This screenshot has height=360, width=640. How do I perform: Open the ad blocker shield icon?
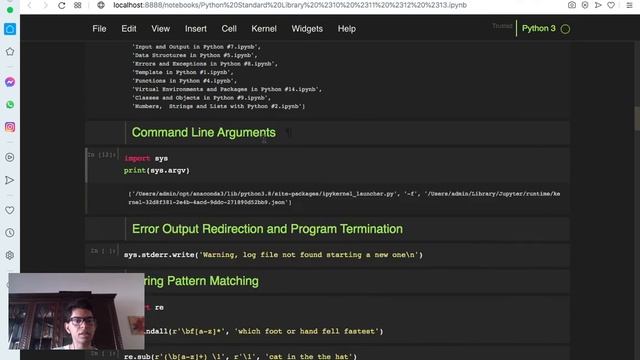[x=585, y=5]
